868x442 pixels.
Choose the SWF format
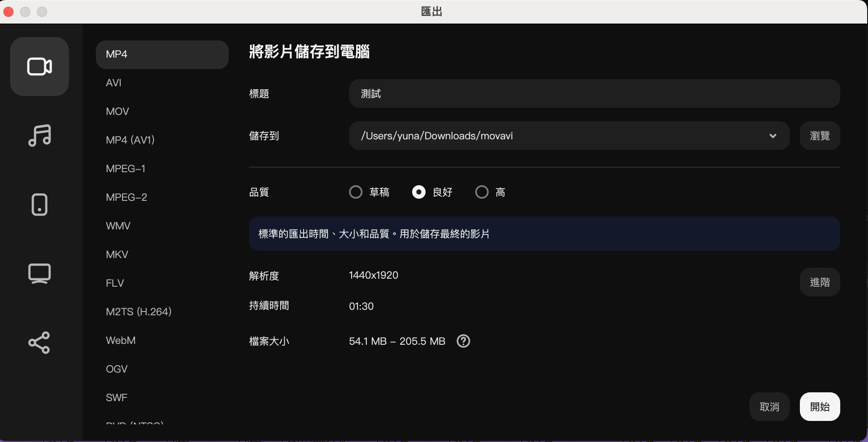pyautogui.click(x=162, y=398)
